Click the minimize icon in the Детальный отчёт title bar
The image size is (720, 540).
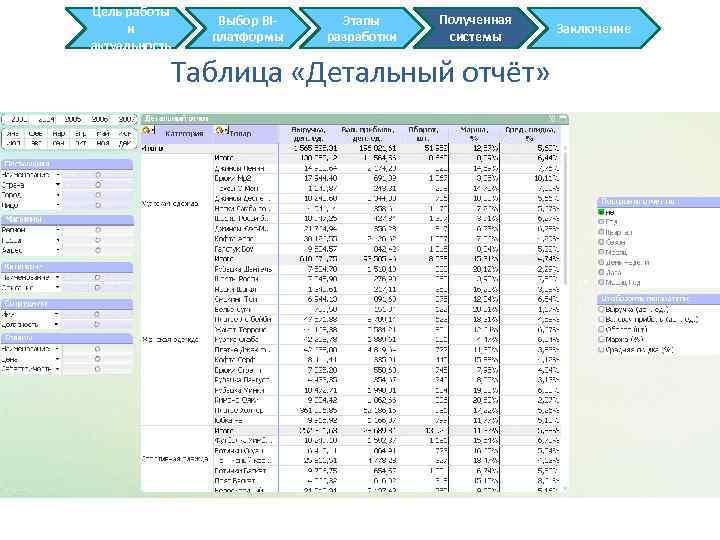pyautogui.click(x=563, y=118)
